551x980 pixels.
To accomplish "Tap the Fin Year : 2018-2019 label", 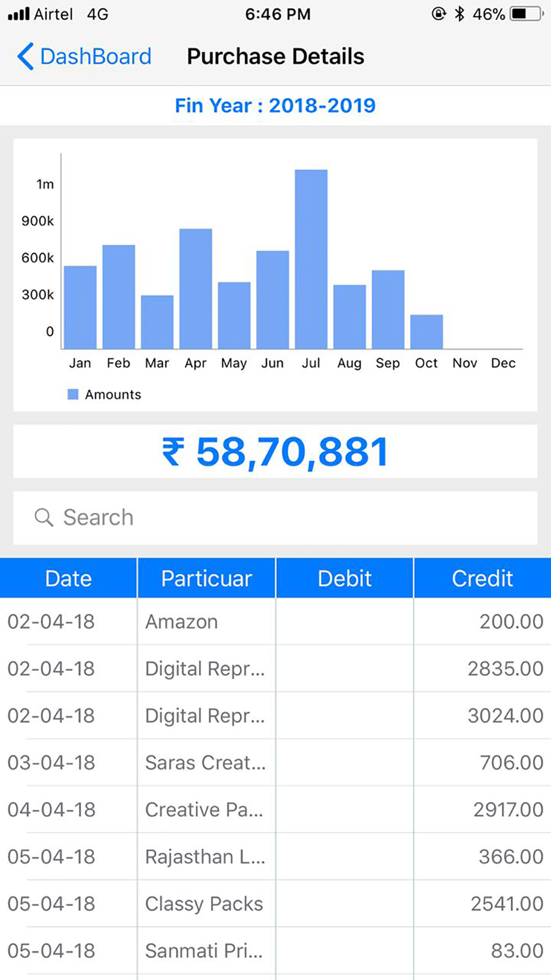I will 275,105.
